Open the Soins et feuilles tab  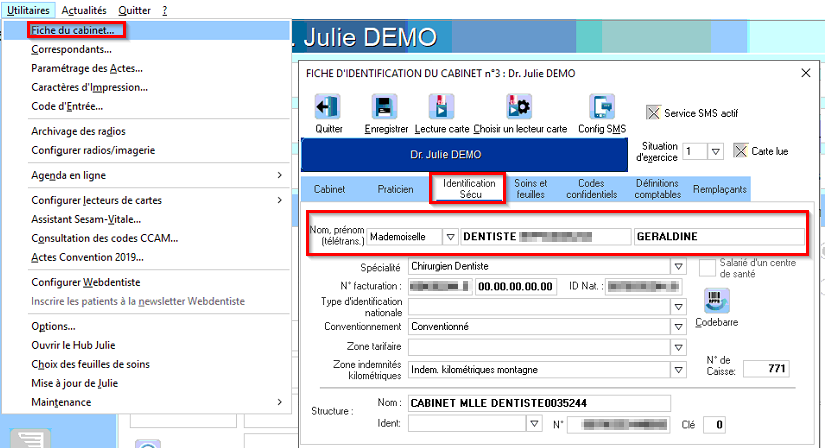coord(530,189)
